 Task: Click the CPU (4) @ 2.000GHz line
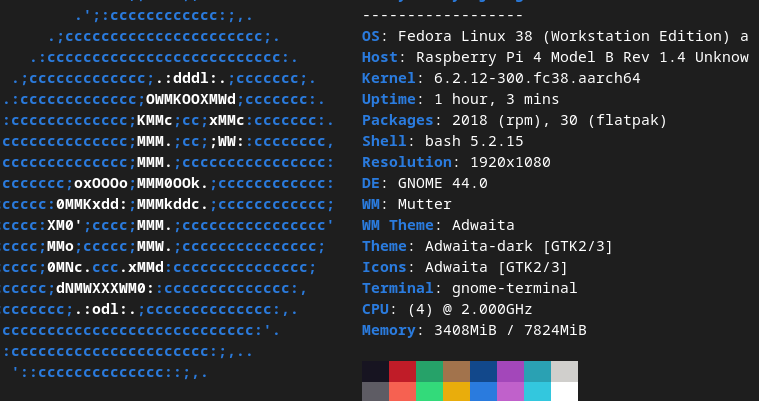tap(447, 309)
